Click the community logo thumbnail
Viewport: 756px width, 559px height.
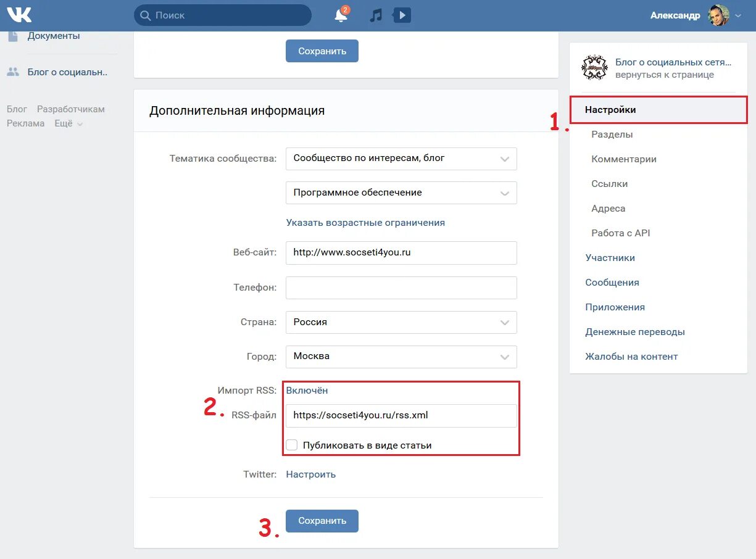click(x=595, y=68)
